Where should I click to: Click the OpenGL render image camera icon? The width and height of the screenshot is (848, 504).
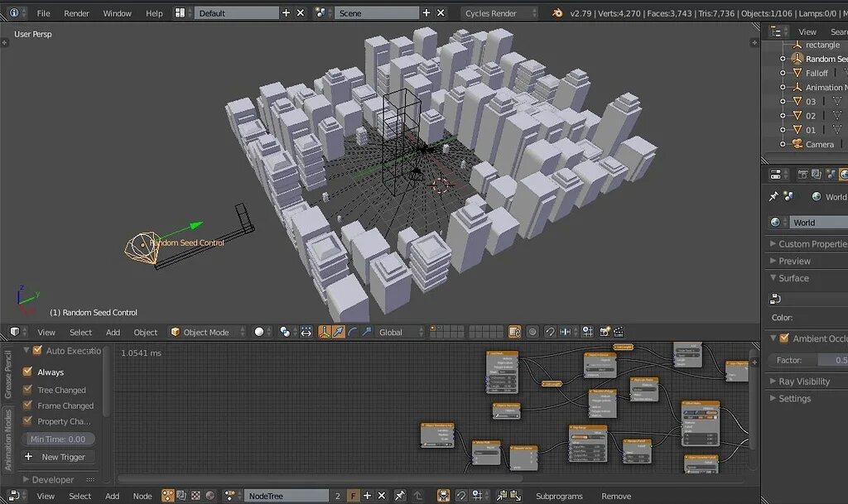(605, 332)
